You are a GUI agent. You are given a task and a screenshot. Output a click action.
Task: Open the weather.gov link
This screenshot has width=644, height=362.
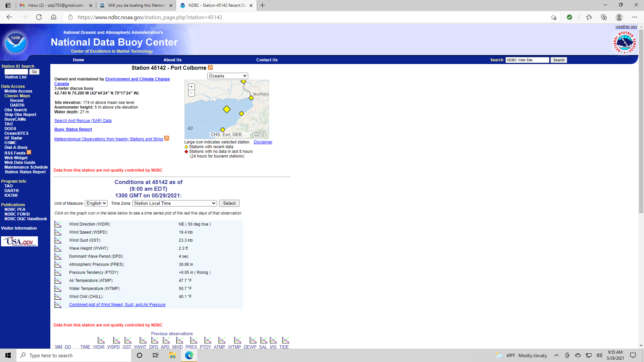pyautogui.click(x=626, y=27)
